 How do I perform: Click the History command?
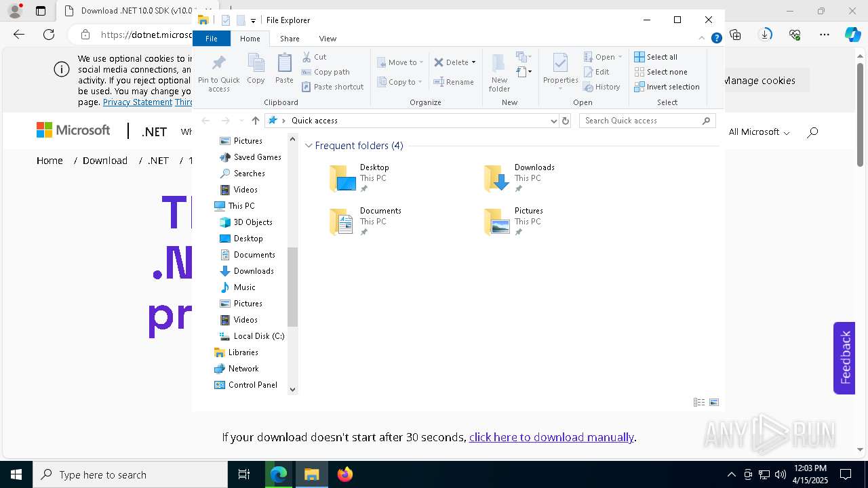tap(602, 87)
